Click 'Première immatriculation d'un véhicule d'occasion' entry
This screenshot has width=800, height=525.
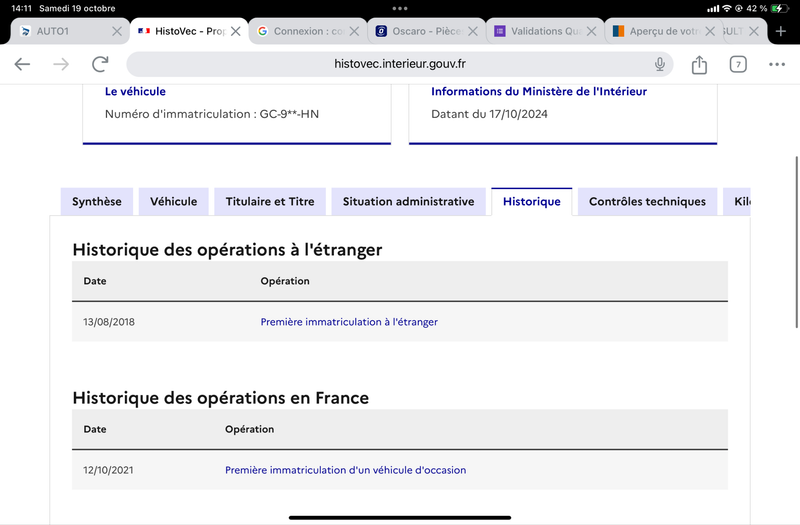(345, 470)
